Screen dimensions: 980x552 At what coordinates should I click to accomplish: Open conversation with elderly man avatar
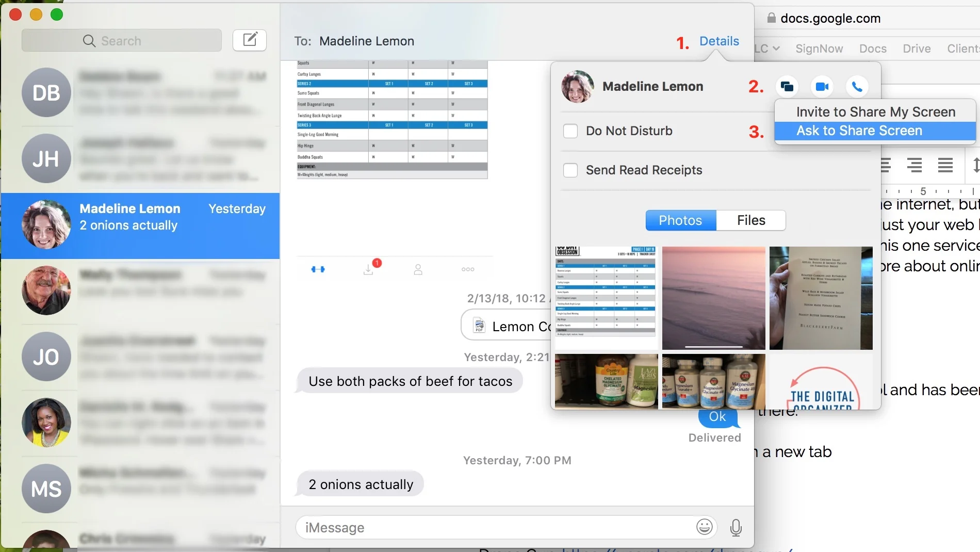pos(140,291)
